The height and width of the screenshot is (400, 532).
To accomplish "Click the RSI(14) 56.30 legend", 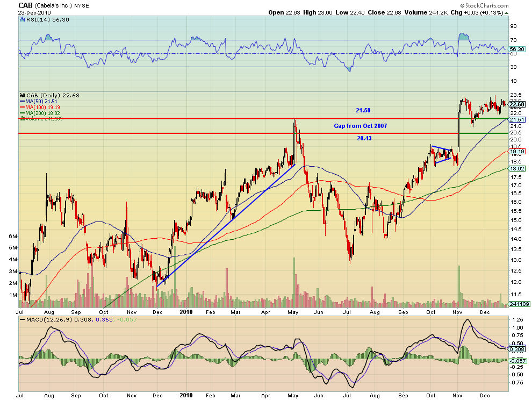I will pyautogui.click(x=45, y=20).
